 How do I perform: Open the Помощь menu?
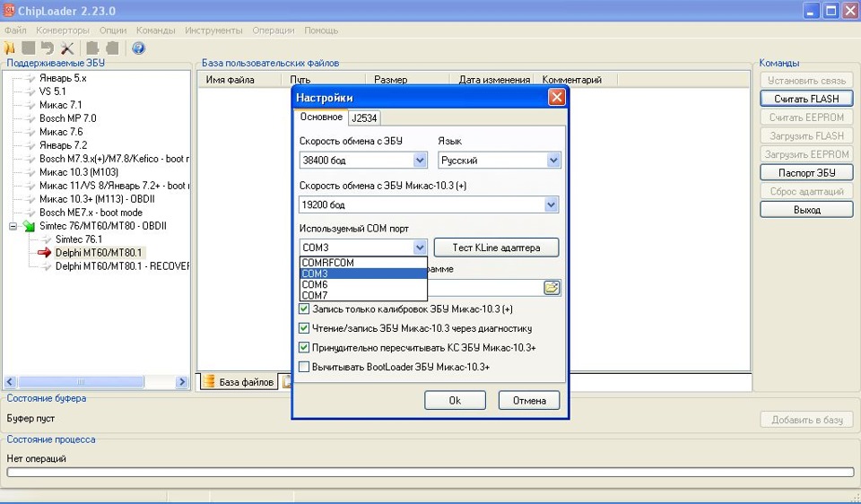(x=321, y=30)
